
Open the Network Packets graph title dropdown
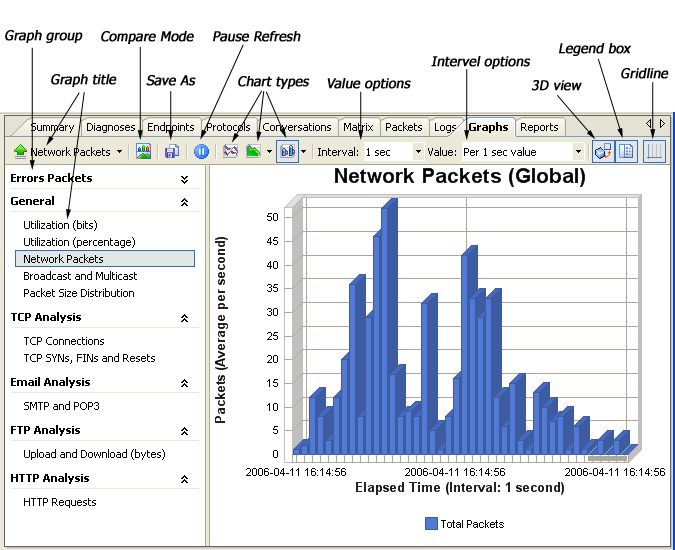coord(120,152)
